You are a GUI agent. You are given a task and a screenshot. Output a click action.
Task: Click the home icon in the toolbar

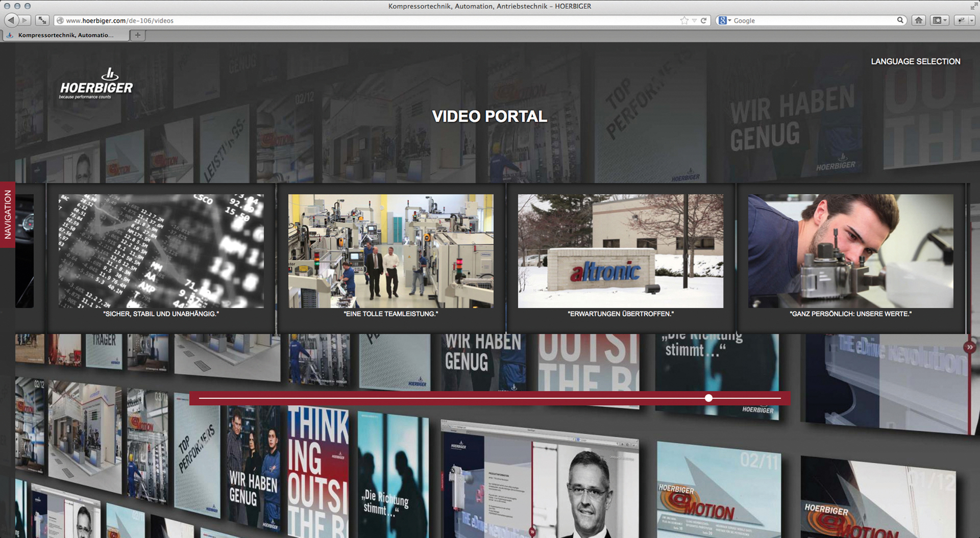[x=919, y=20]
